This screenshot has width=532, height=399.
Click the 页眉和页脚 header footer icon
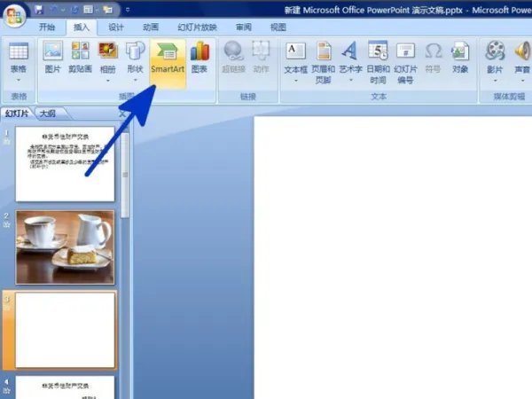(x=325, y=60)
